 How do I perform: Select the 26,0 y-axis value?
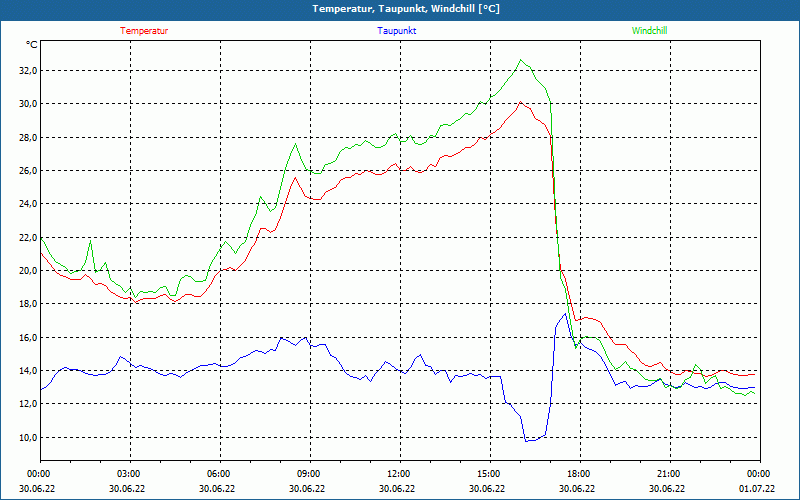tap(28, 170)
